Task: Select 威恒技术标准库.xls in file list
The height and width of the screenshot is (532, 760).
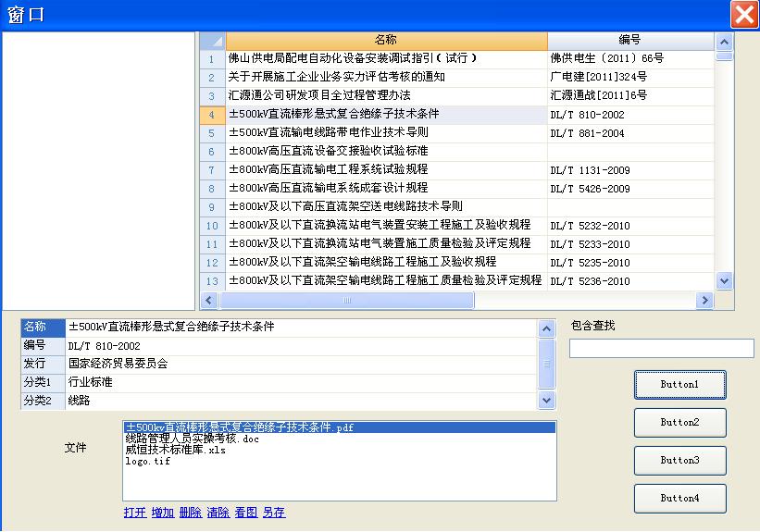Action: tap(176, 450)
